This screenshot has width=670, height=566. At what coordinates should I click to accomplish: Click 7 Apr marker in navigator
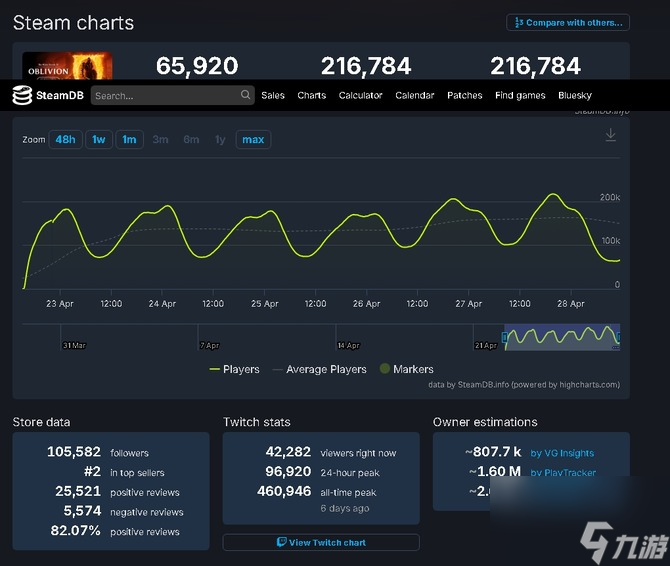click(x=210, y=345)
